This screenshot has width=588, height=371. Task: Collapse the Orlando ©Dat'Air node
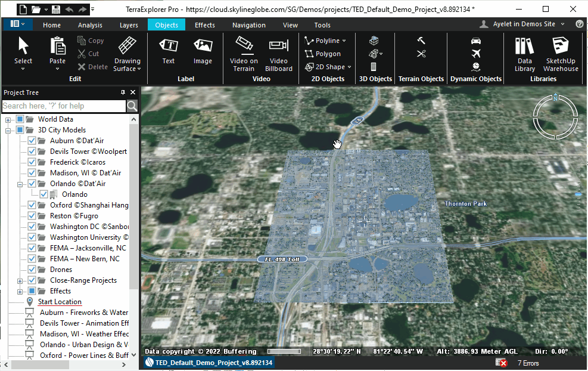(x=20, y=184)
